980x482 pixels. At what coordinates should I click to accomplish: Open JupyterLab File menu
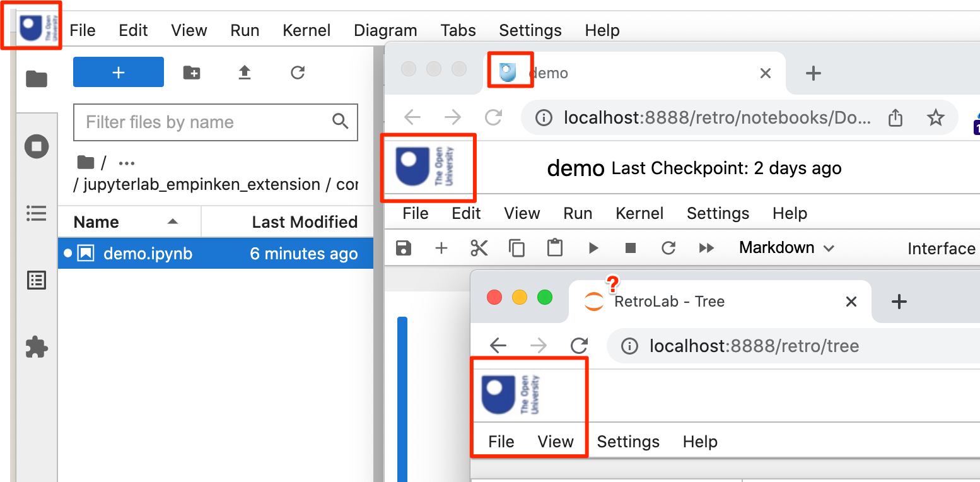(83, 30)
